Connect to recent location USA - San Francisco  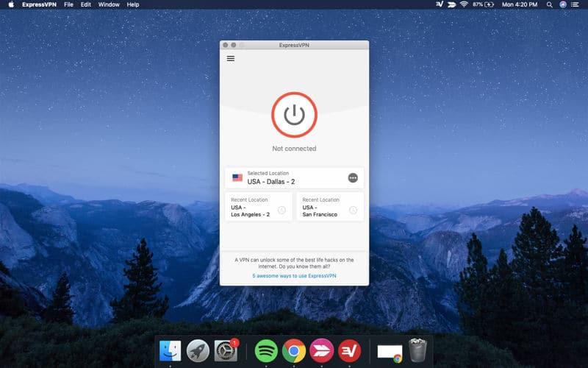click(330, 207)
